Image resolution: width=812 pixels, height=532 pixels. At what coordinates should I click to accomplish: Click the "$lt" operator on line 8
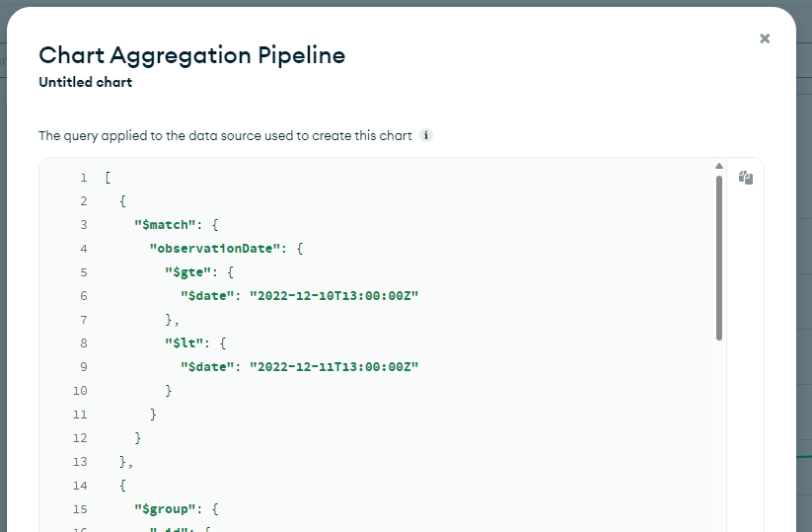click(x=183, y=343)
